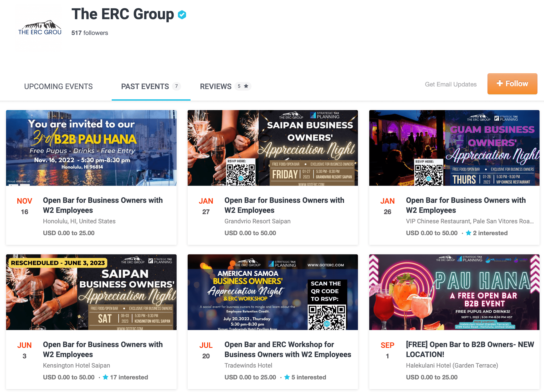Open Saipan Appreciation Night Jan 27 banner
The height and width of the screenshot is (392, 544).
(273, 148)
